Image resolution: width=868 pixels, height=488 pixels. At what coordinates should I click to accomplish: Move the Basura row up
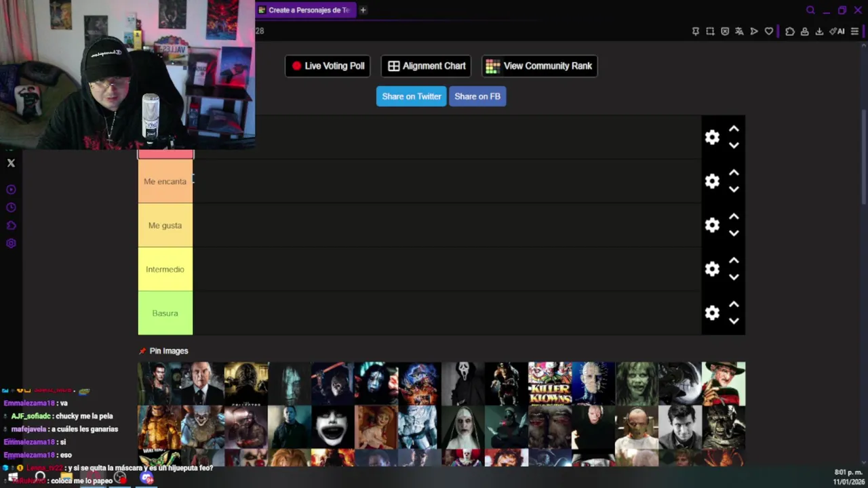[734, 304]
